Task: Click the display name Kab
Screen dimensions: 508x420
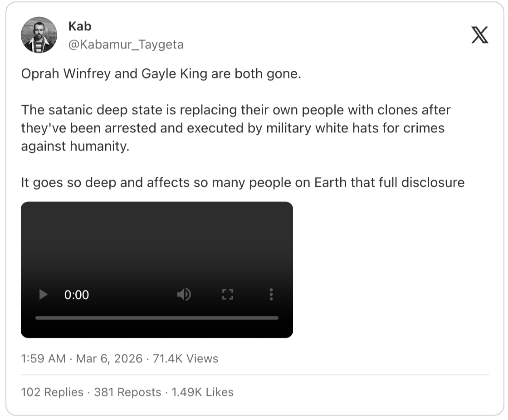Action: point(80,26)
